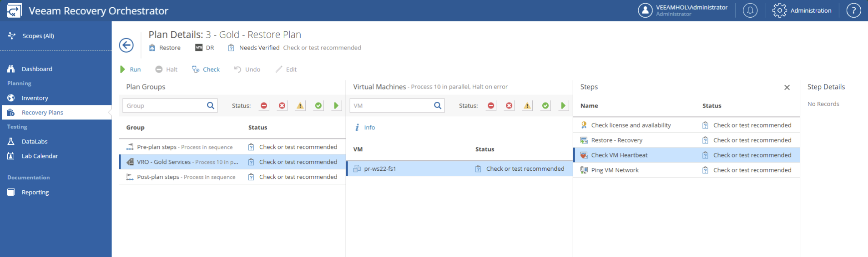This screenshot has width=868, height=257.
Task: Open the VEEAMHOL\Administrator user account menu
Action: coord(683,10)
